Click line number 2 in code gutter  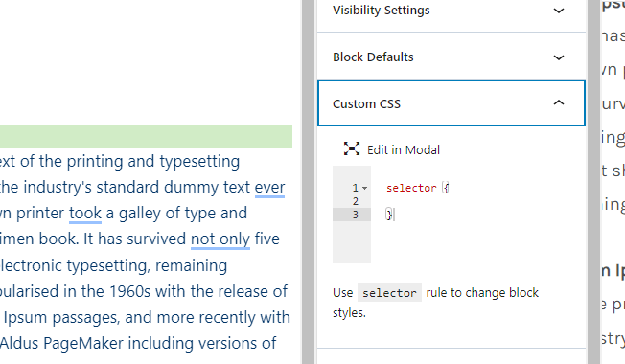coord(355,201)
